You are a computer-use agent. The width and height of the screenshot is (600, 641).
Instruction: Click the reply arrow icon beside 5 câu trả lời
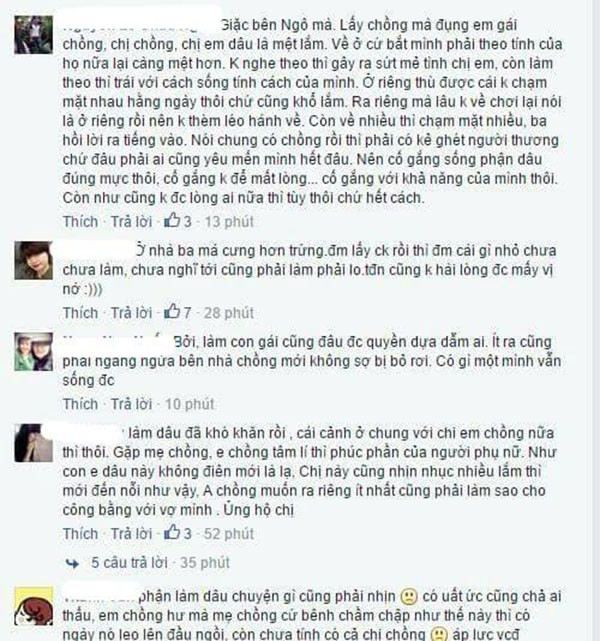72,563
